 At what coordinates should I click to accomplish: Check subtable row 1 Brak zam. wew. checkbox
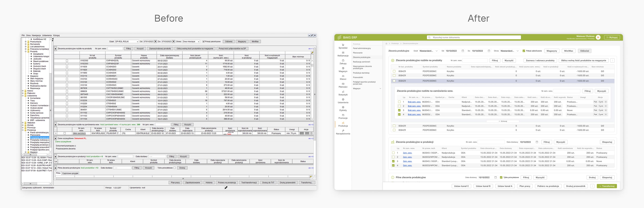click(x=399, y=102)
